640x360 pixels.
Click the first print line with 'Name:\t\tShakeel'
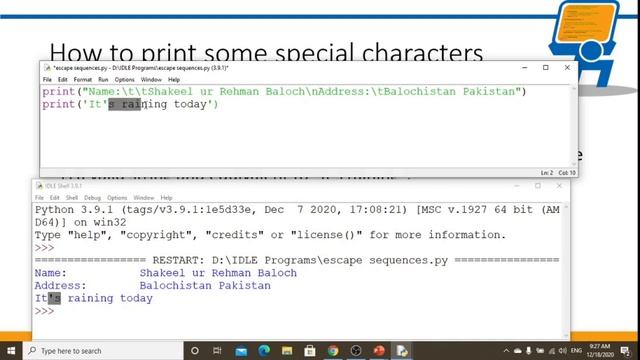(284, 91)
